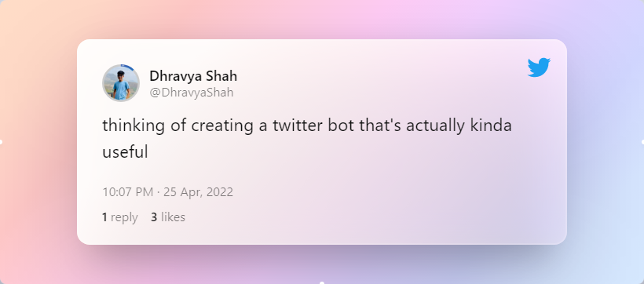Screen dimensions: 644x284
Task: Click the Dhravya Shah display name
Action: tap(193, 76)
